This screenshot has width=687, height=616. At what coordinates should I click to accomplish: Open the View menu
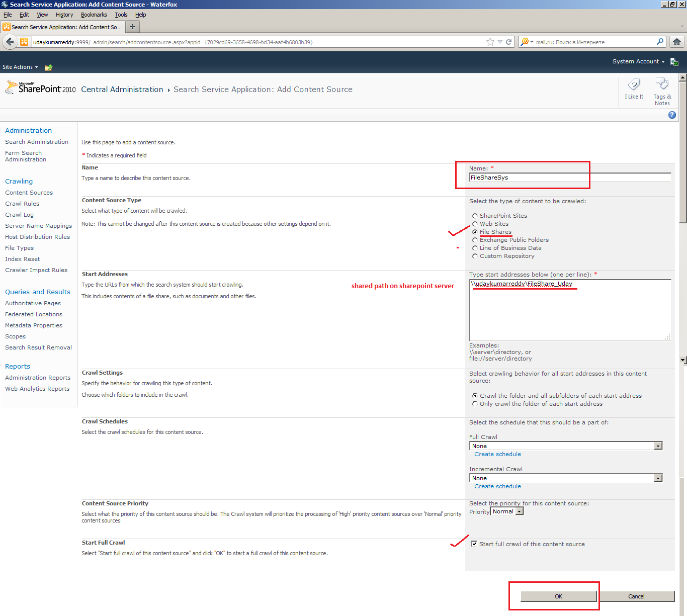[x=43, y=15]
